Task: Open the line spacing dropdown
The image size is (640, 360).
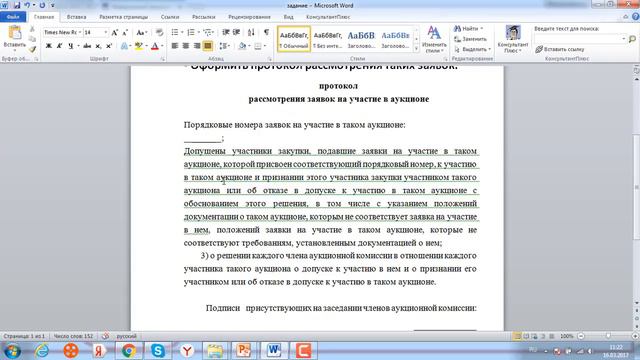Action: [x=224, y=46]
